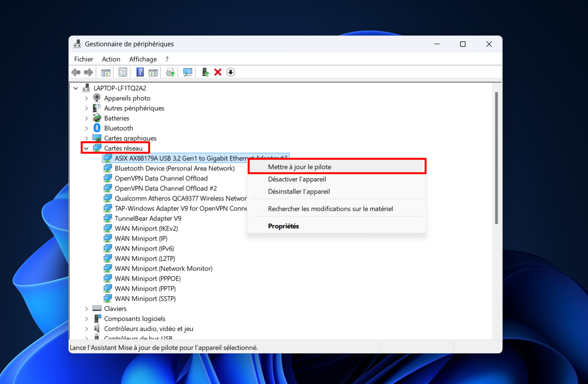Expand Contrôleurs audio, vidéo et jeu chevron

coord(86,329)
